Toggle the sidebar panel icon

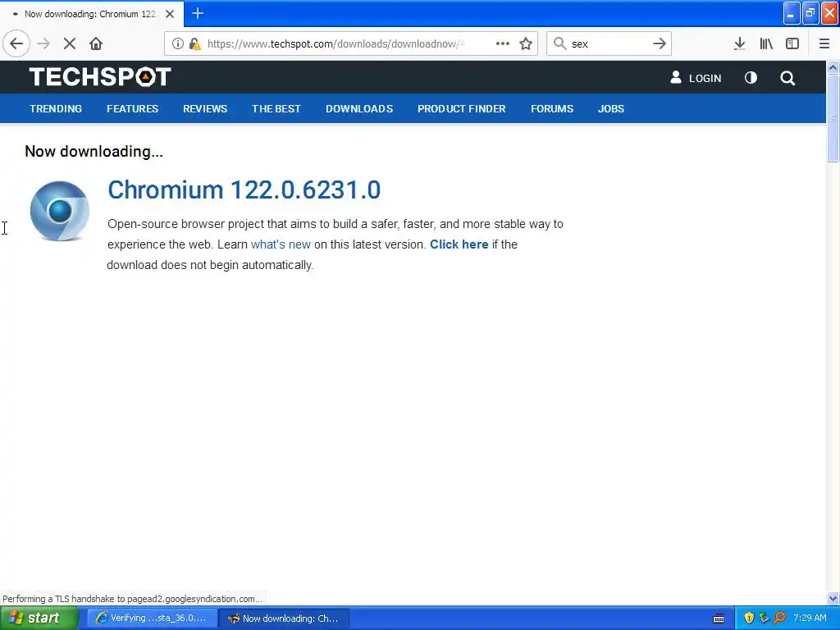(x=792, y=43)
